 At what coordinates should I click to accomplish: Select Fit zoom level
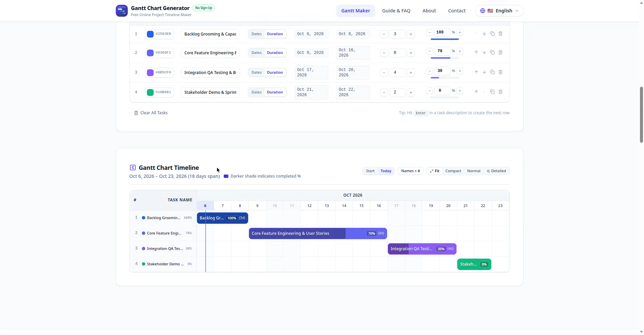(x=435, y=171)
